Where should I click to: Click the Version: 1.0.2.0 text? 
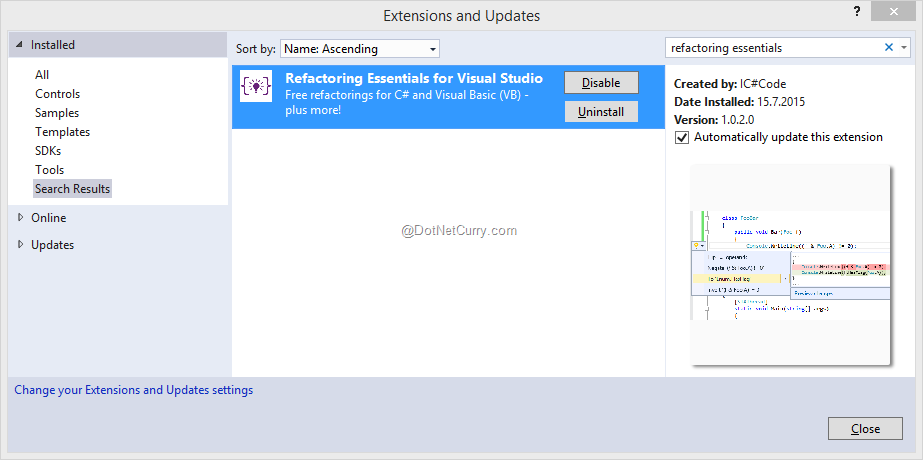click(714, 120)
